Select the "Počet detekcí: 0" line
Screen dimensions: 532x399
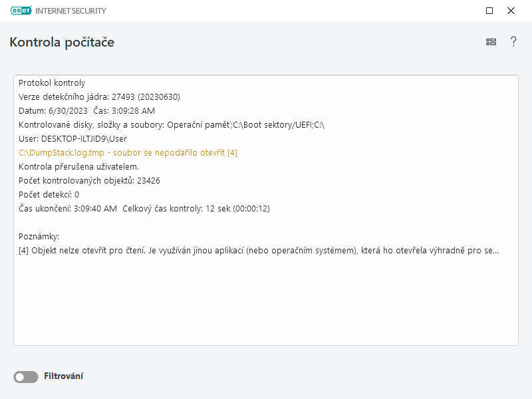[x=49, y=194]
